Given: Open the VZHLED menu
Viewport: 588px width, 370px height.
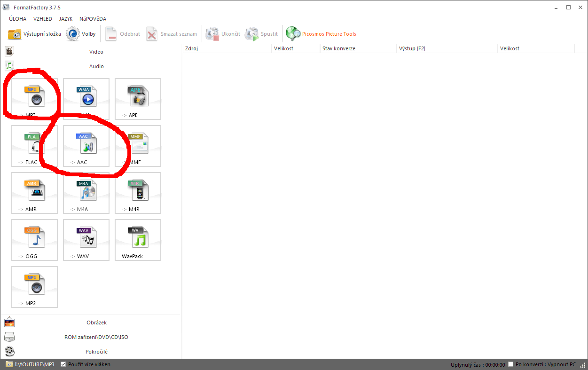Looking at the screenshot, I should point(43,19).
